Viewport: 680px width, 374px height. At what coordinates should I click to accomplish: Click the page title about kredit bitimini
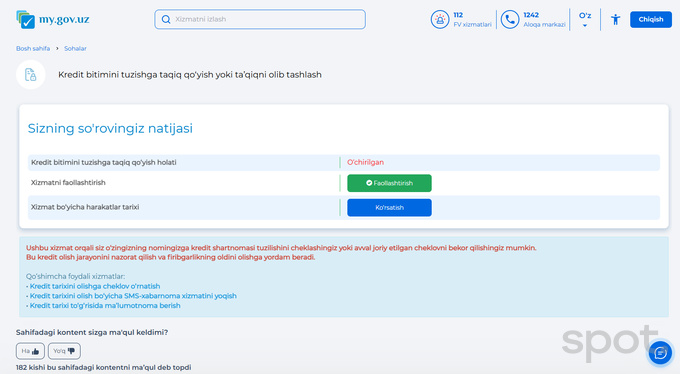coord(190,75)
